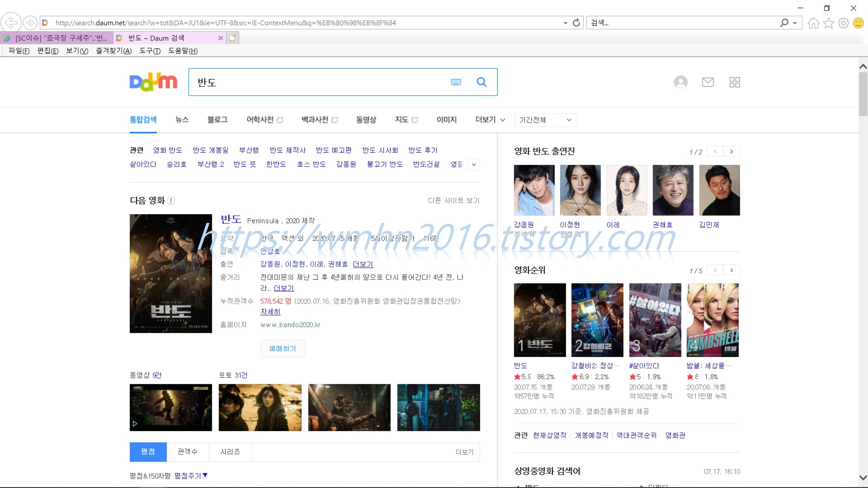The height and width of the screenshot is (488, 868).
Task: Open the 반도 movie title link
Action: coord(231,219)
